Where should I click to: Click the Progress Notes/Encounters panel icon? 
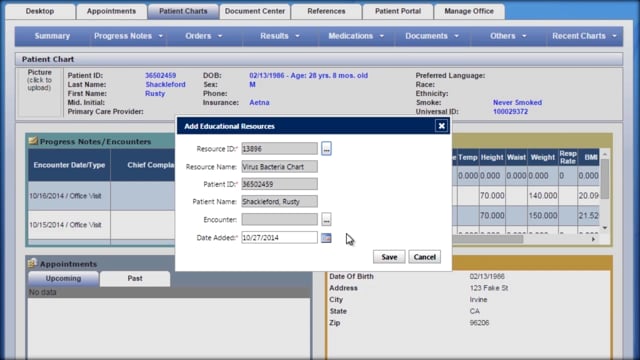[33, 141]
